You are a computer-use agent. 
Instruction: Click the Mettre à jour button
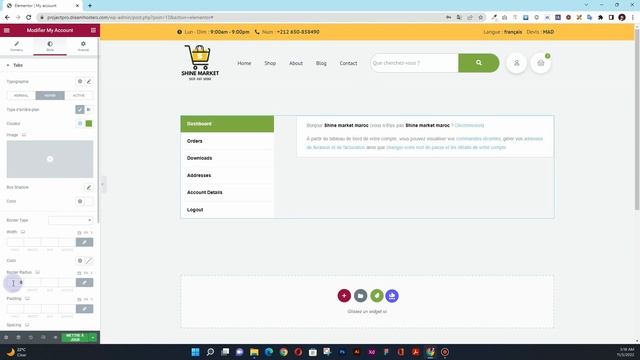[75, 338]
